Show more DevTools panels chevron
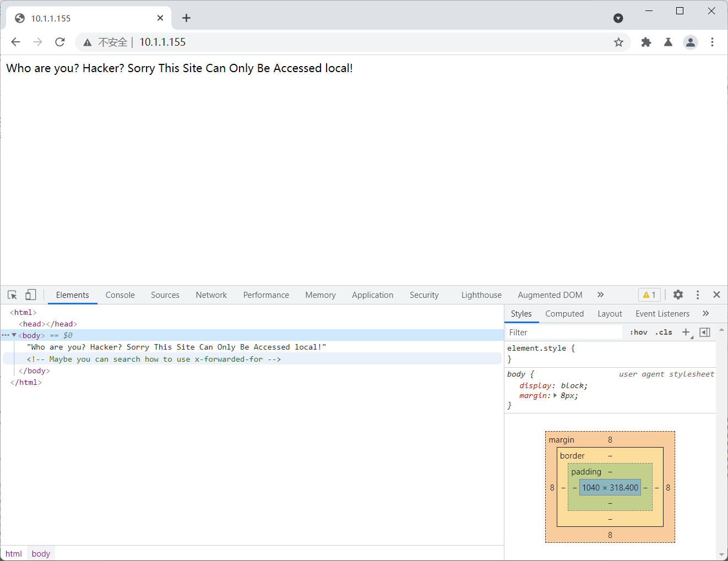The height and width of the screenshot is (561, 728). coord(601,295)
